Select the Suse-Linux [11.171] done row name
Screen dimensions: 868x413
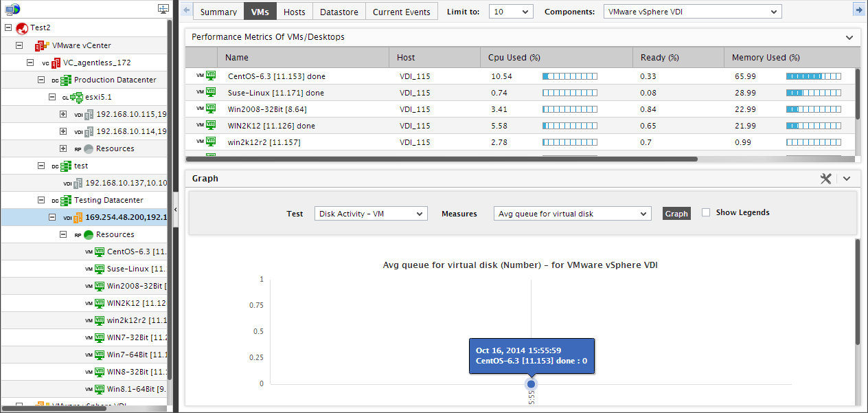coord(276,93)
